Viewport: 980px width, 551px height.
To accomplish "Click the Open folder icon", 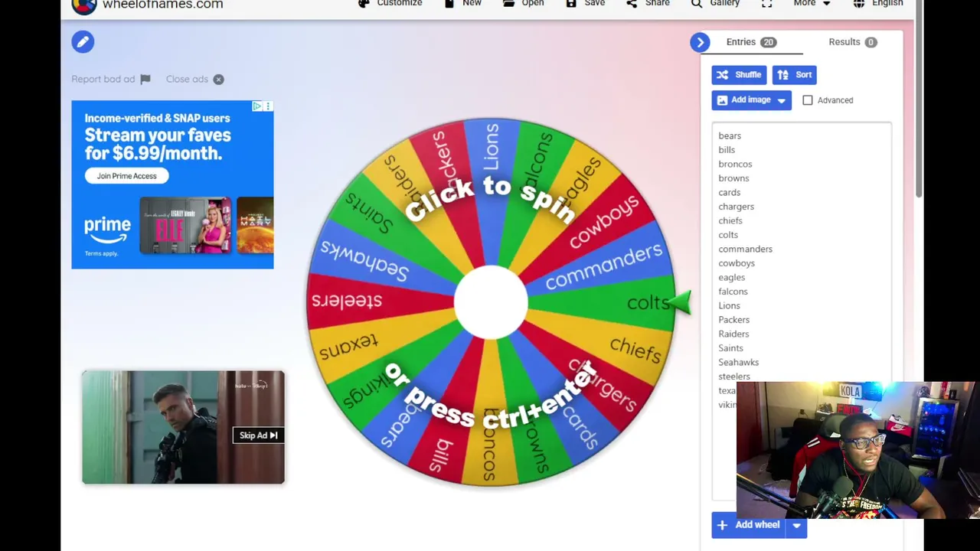I will pyautogui.click(x=508, y=3).
